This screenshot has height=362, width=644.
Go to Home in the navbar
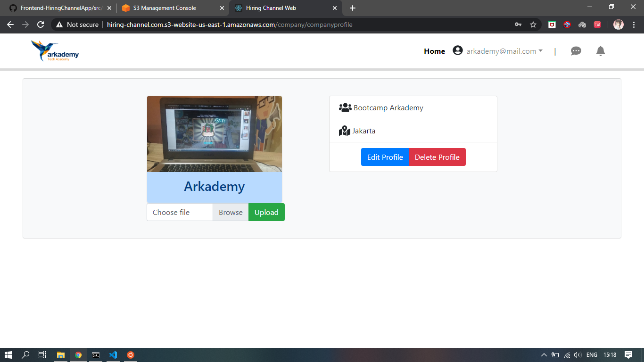pyautogui.click(x=434, y=51)
